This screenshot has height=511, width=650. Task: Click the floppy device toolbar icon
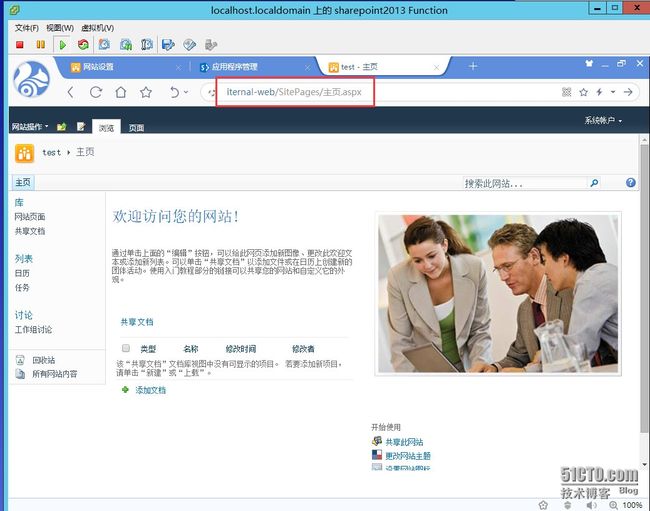(x=168, y=44)
